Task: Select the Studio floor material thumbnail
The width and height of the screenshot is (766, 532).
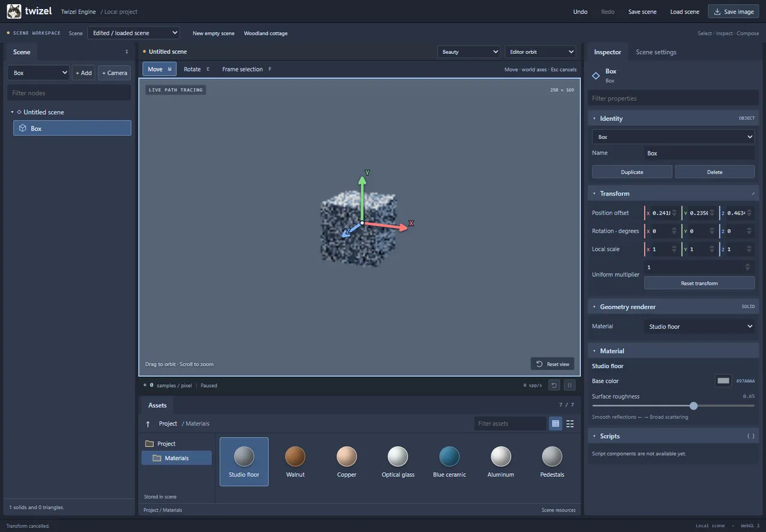Action: (244, 461)
